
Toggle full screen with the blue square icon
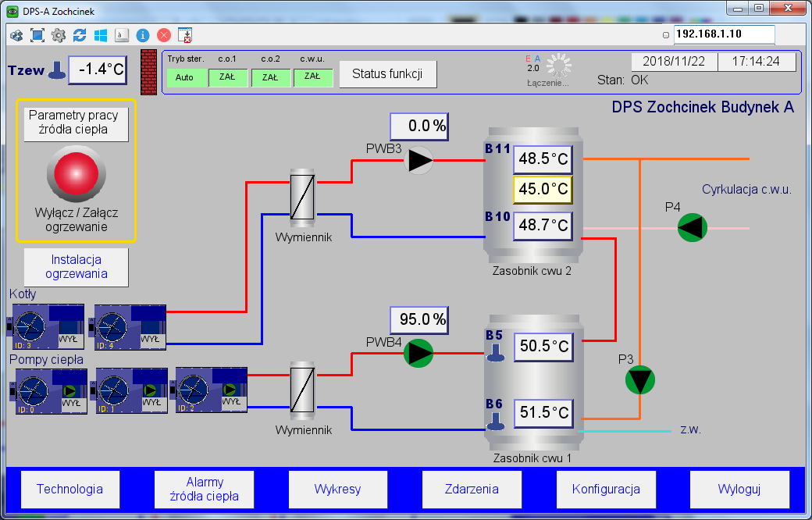coord(37,35)
